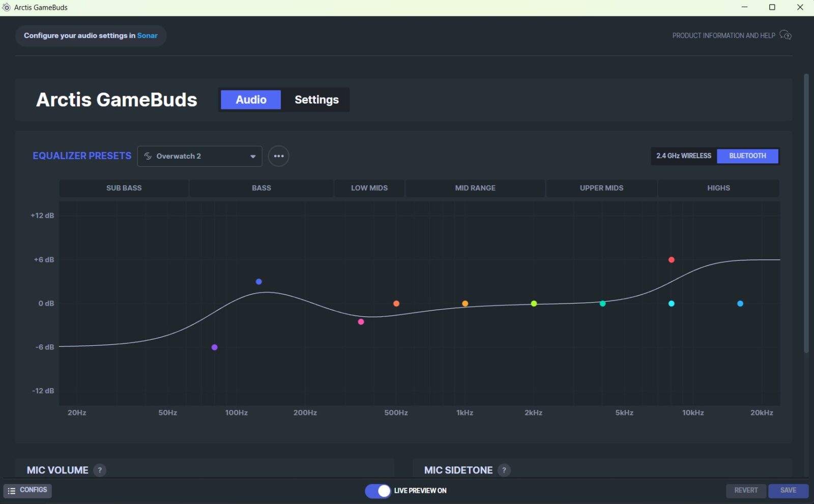This screenshot has width=814, height=504.
Task: Click the vertical scrollbar on the right
Action: tap(806, 214)
